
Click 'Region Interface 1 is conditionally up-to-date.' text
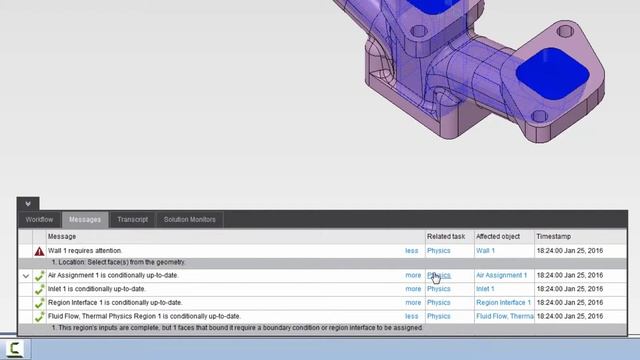point(115,302)
